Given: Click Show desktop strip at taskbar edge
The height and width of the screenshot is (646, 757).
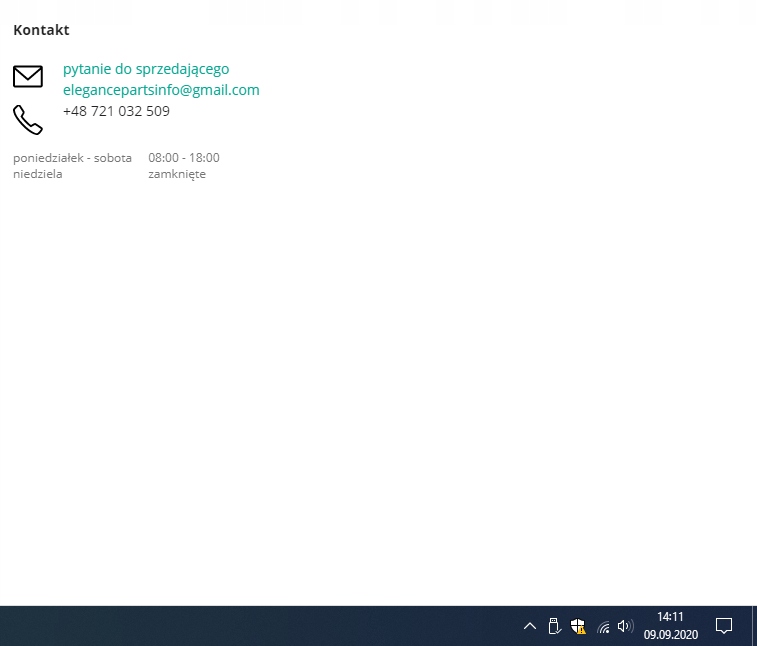Looking at the screenshot, I should 754,626.
